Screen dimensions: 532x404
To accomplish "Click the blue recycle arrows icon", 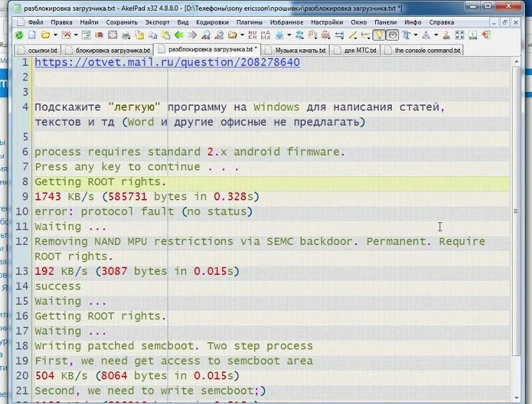I will click(299, 35).
